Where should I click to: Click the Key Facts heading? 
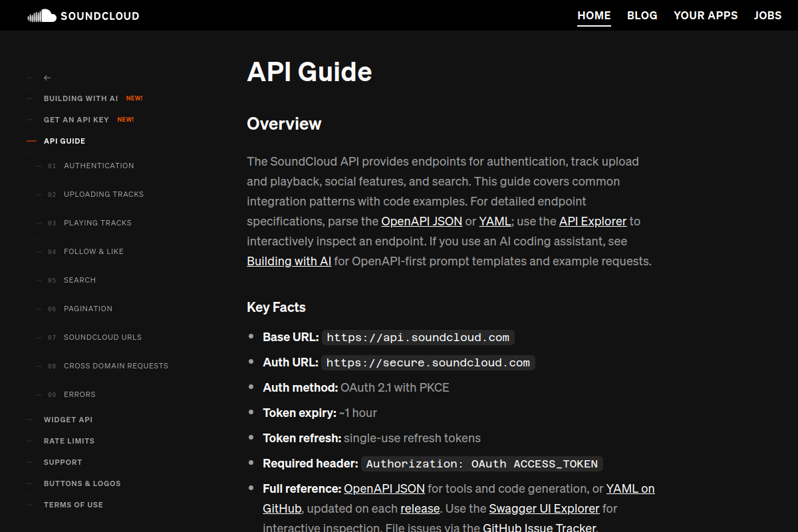tap(277, 307)
